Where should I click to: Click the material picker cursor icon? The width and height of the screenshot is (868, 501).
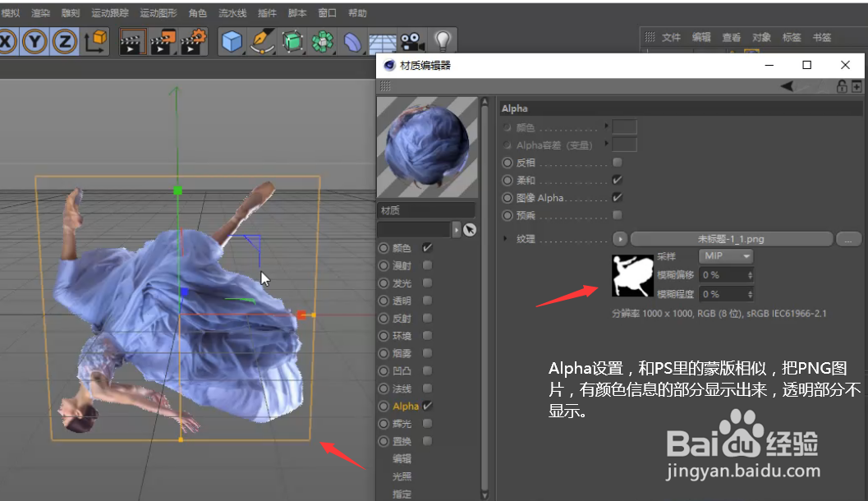click(x=470, y=230)
